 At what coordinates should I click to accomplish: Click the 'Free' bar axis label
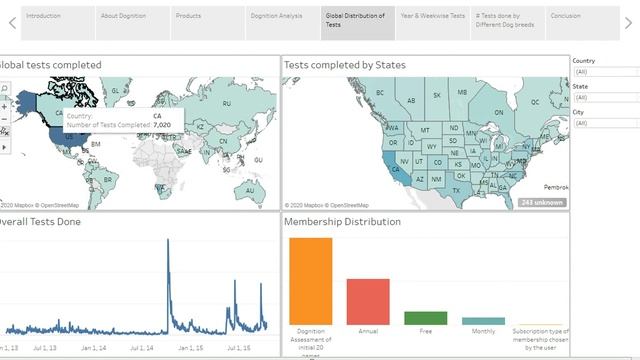(x=426, y=331)
